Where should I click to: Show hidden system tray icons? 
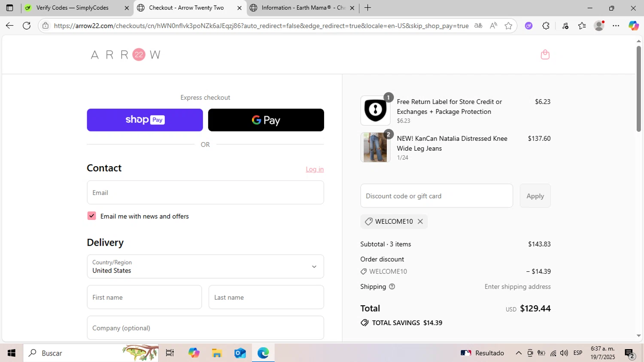pos(519,353)
